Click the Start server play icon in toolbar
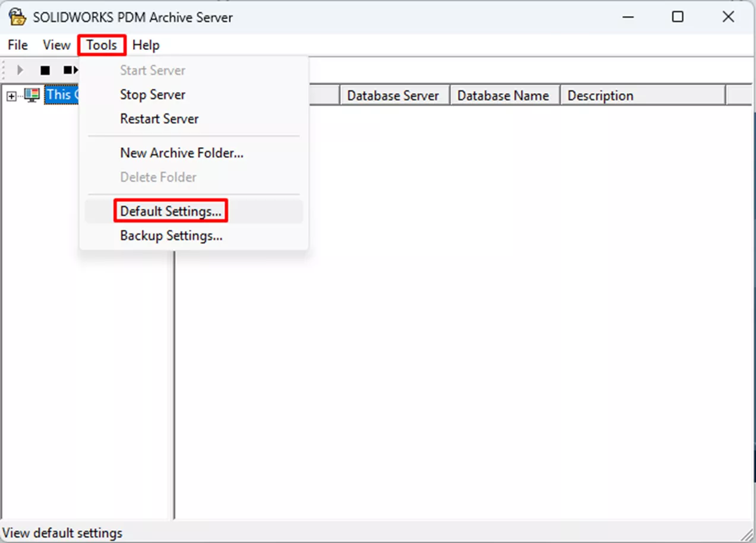Viewport: 756px width, 543px height. point(20,70)
